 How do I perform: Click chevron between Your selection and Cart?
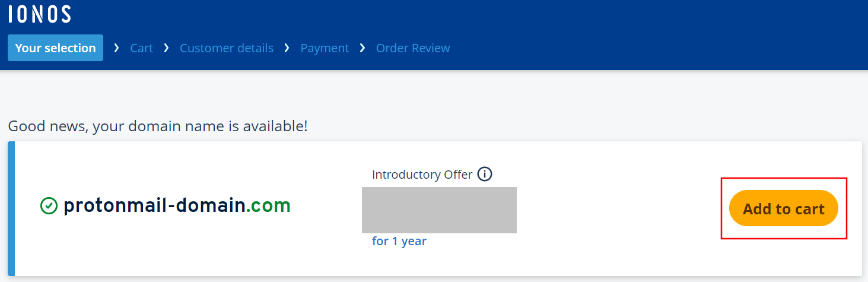(x=117, y=47)
